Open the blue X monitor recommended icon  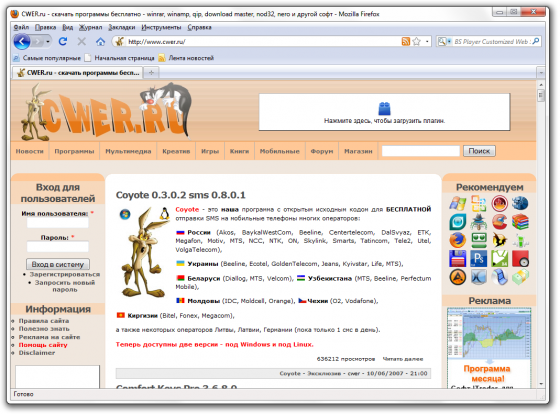pos(479,277)
